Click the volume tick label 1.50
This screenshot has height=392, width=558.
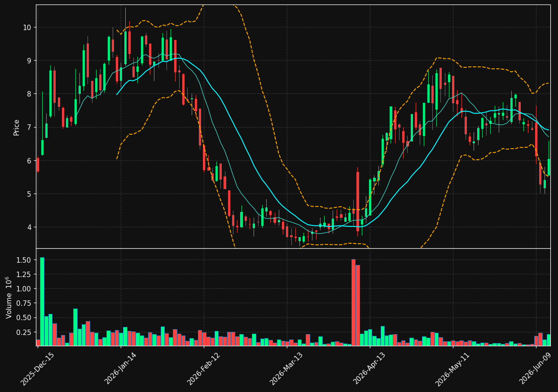tap(24, 260)
